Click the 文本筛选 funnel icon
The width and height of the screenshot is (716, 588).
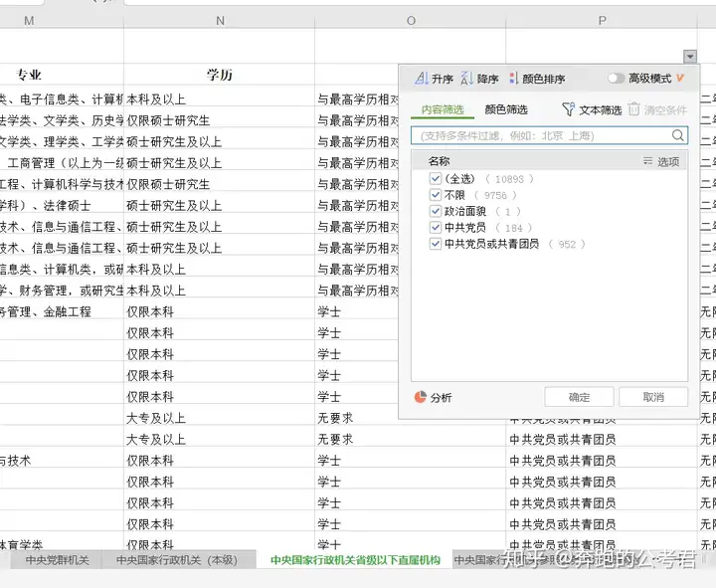[568, 109]
